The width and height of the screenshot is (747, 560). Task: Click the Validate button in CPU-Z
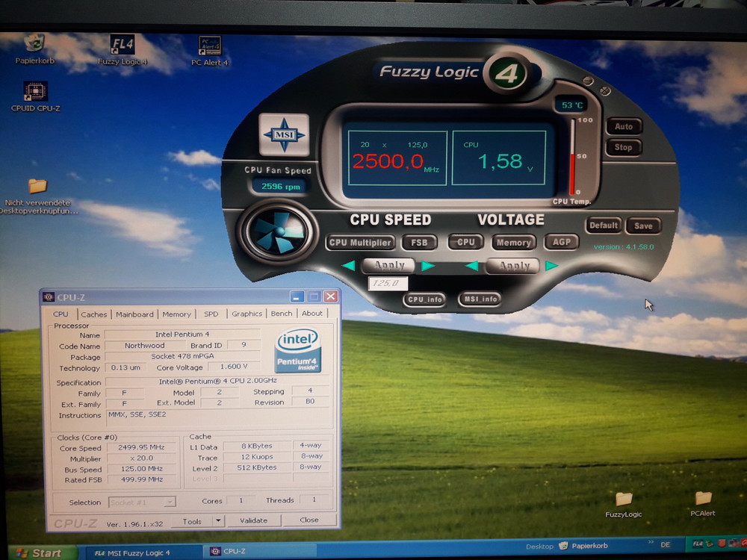253,520
